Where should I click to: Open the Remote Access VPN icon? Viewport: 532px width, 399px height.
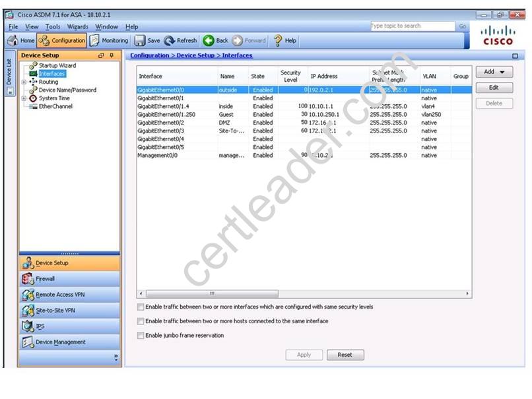tap(28, 295)
